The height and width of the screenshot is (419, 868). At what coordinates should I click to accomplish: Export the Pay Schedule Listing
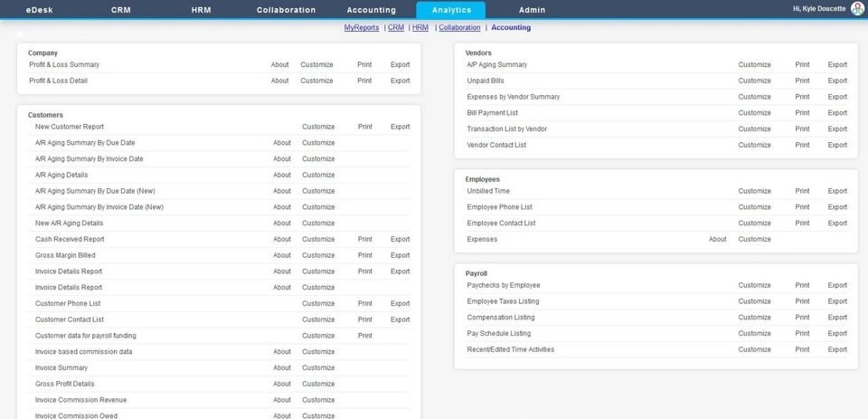coord(837,333)
